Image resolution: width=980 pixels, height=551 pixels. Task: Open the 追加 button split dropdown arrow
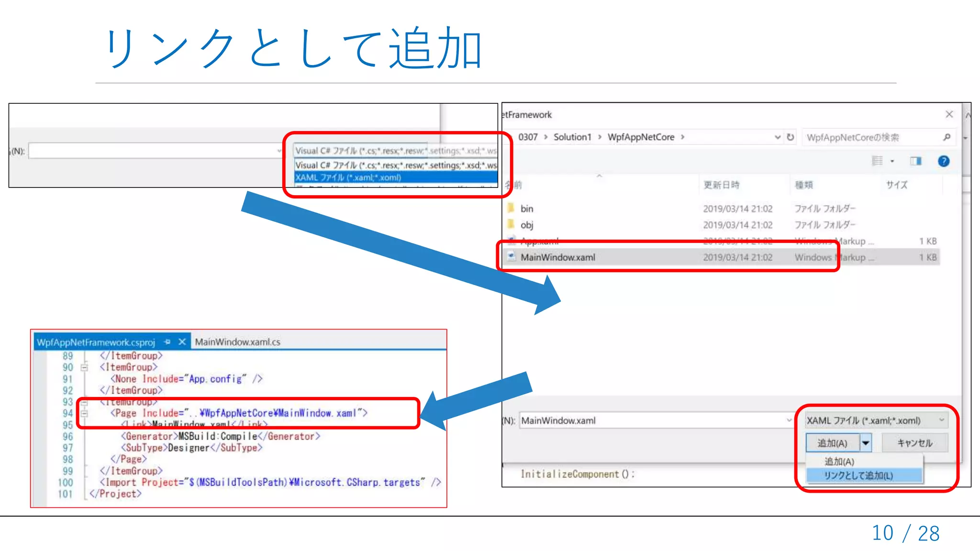pos(866,443)
